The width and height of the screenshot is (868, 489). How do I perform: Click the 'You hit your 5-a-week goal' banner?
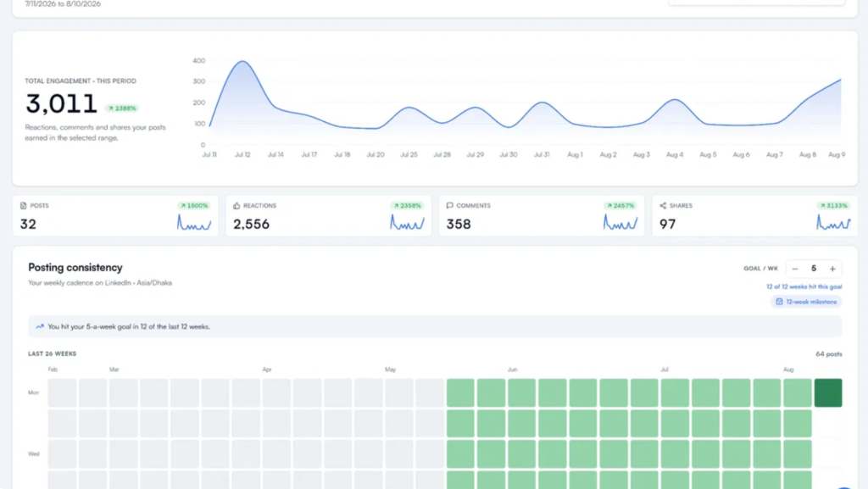(435, 326)
